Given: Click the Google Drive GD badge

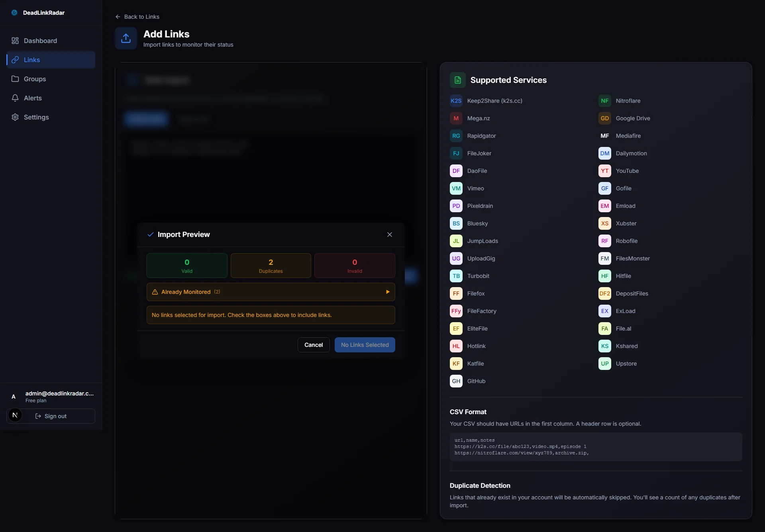Looking at the screenshot, I should pos(604,118).
